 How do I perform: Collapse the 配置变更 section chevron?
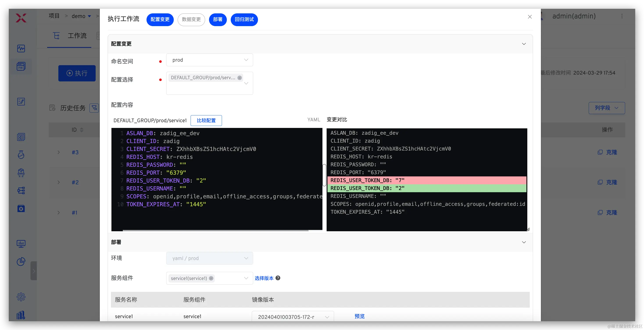point(524,44)
